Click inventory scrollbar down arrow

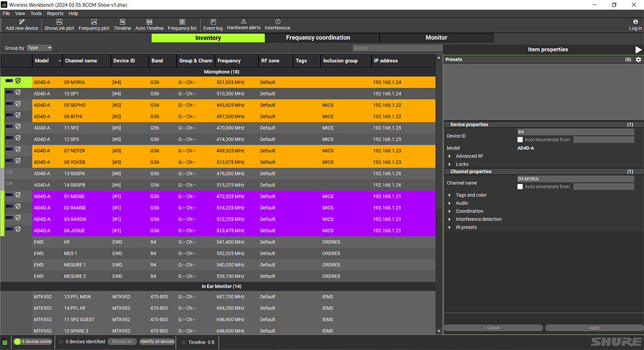[x=439, y=331]
